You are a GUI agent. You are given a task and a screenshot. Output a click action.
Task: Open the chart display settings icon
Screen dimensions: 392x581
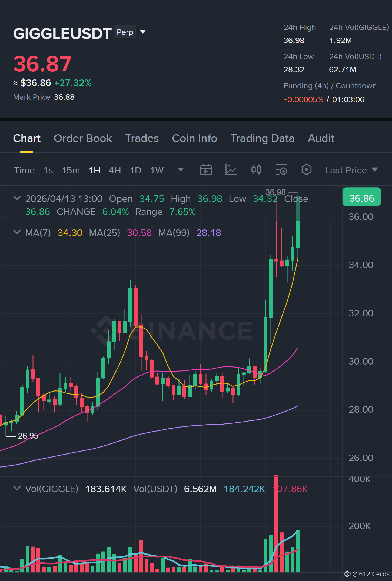pyautogui.click(x=281, y=170)
